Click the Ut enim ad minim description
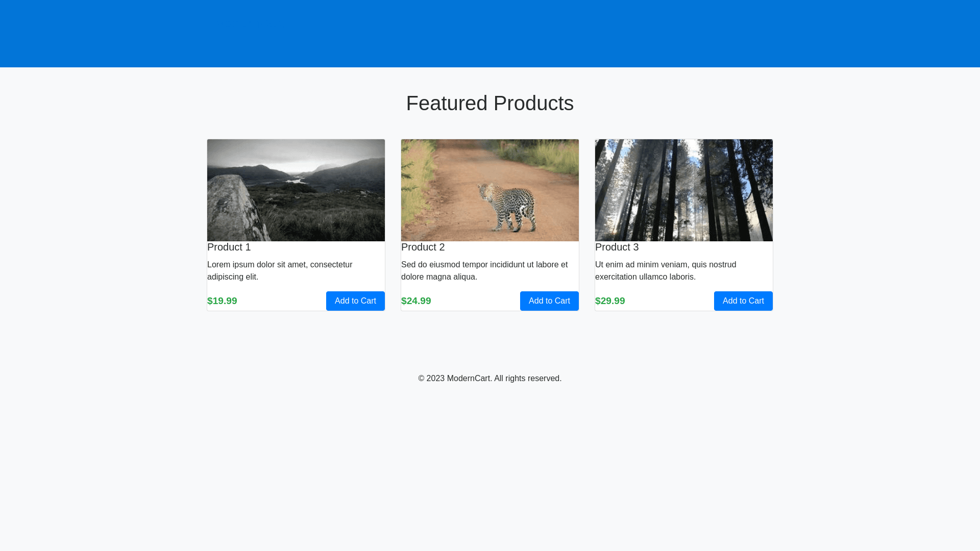The width and height of the screenshot is (980, 551). pos(665,270)
